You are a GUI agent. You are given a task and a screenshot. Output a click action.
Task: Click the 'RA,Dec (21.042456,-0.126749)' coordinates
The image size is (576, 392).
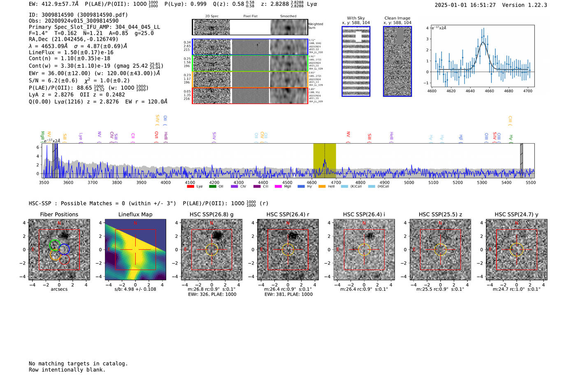click(74, 39)
